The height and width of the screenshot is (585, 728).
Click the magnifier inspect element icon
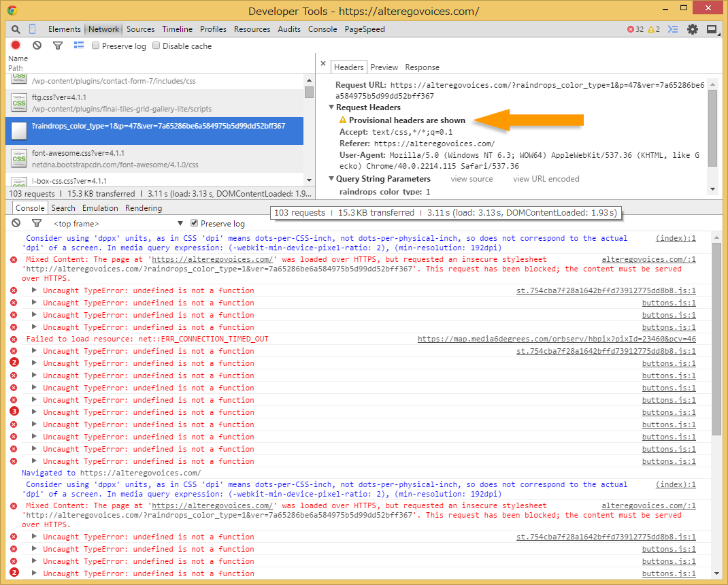(x=16, y=29)
